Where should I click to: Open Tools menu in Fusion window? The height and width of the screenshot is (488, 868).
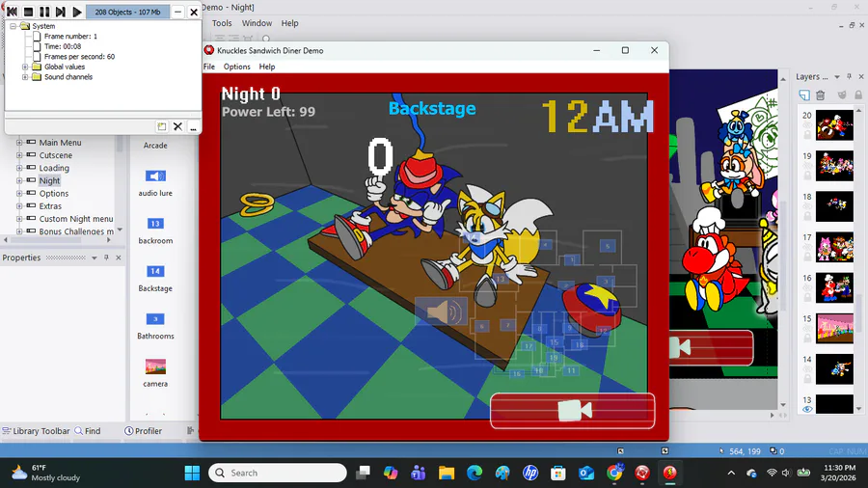click(x=222, y=23)
